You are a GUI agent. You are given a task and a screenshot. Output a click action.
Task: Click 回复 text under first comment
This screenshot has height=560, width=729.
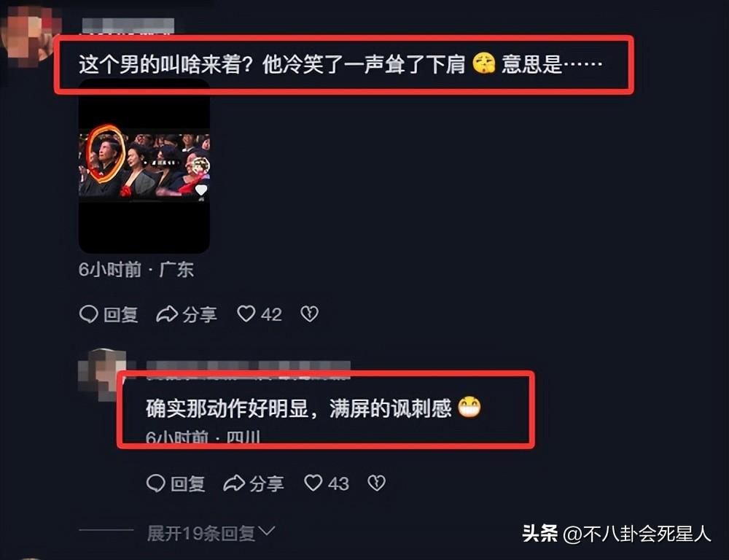tap(120, 314)
